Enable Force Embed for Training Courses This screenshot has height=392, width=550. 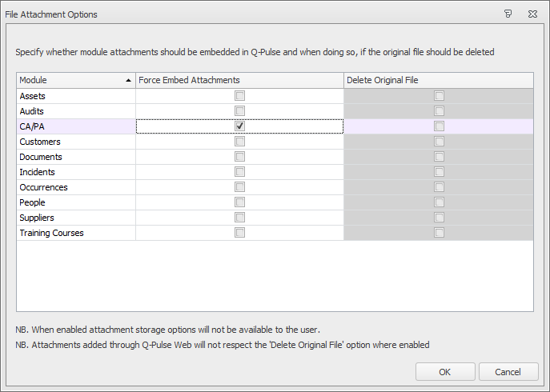[x=239, y=233]
